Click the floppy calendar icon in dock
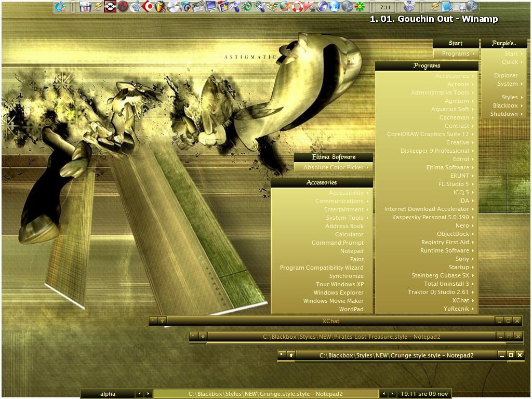This screenshot has height=399, width=532. click(x=85, y=6)
